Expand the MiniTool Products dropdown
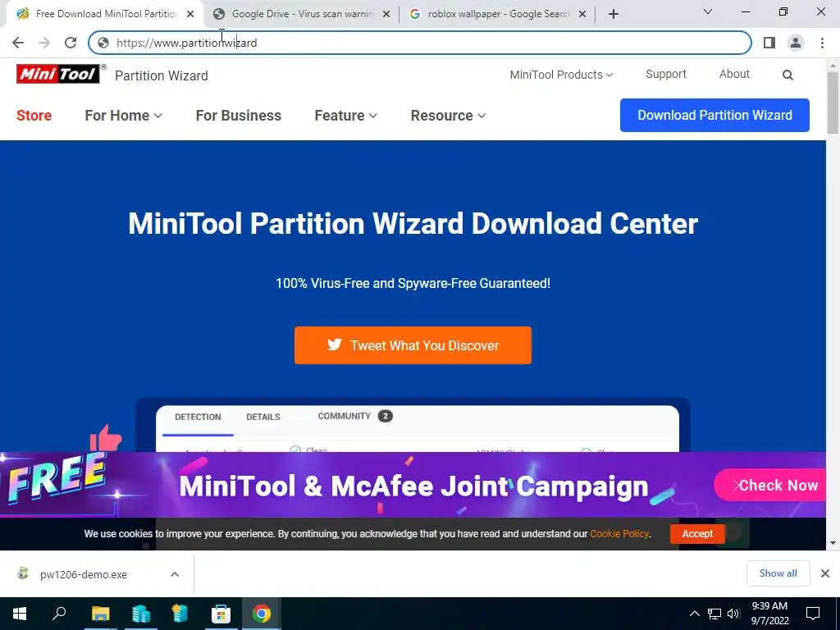The image size is (840, 630). [x=561, y=75]
